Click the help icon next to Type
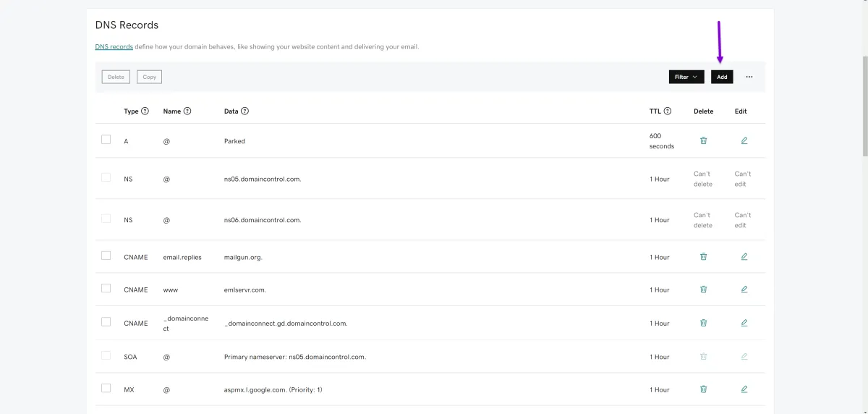 tap(145, 111)
